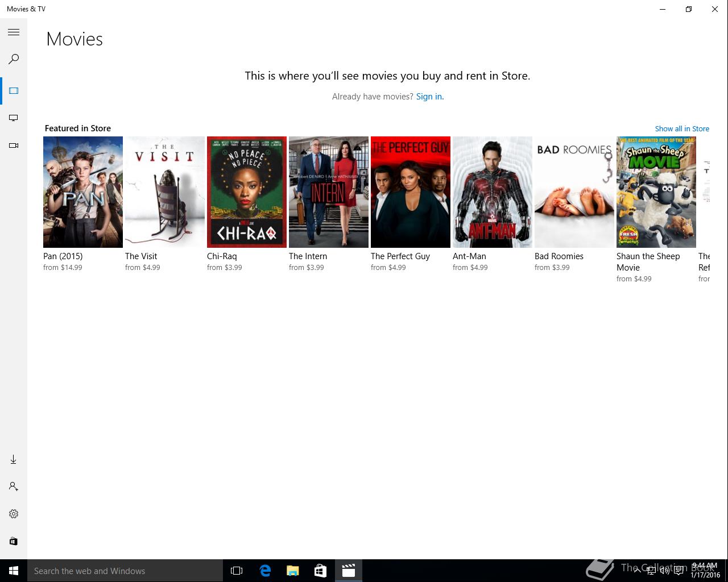Minimize the Movies & TV window
This screenshot has height=582, width=728.
(x=663, y=9)
